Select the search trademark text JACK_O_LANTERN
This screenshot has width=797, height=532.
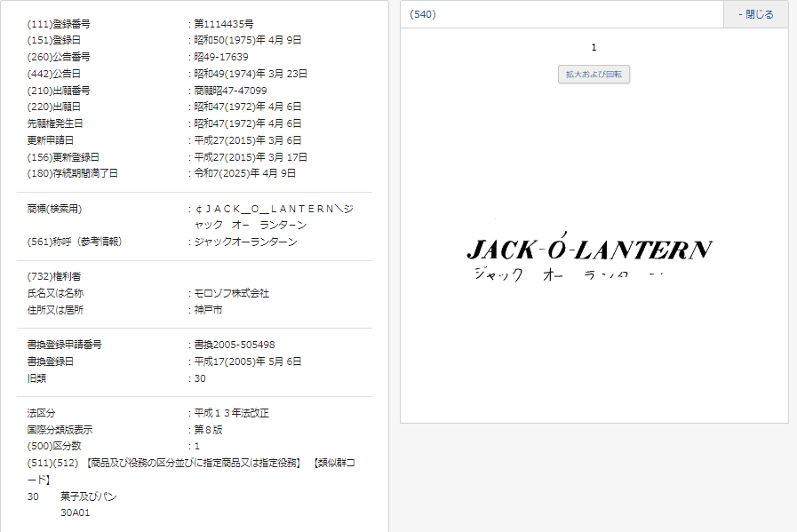[274, 217]
